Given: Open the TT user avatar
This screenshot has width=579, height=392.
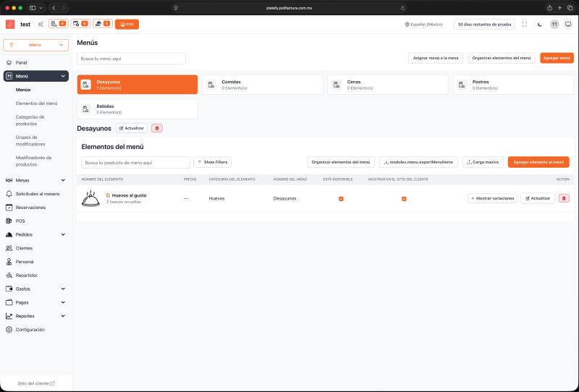Looking at the screenshot, I should tap(554, 24).
